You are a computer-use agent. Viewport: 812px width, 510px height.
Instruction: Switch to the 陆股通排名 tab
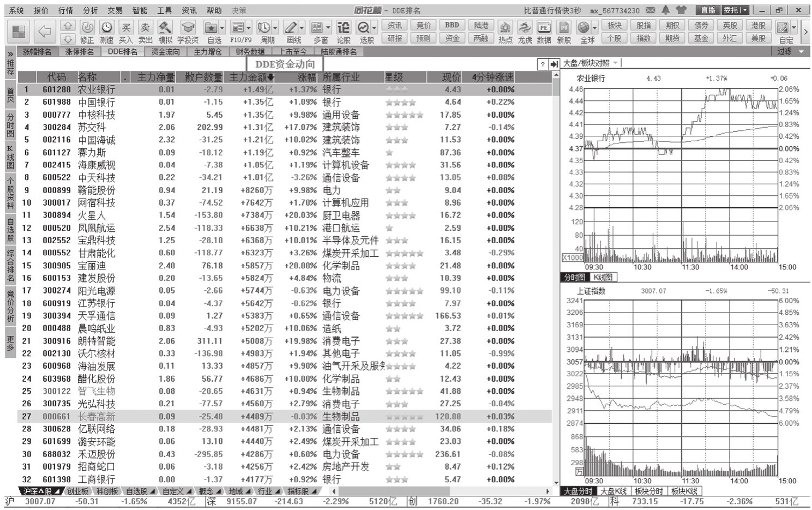339,52
